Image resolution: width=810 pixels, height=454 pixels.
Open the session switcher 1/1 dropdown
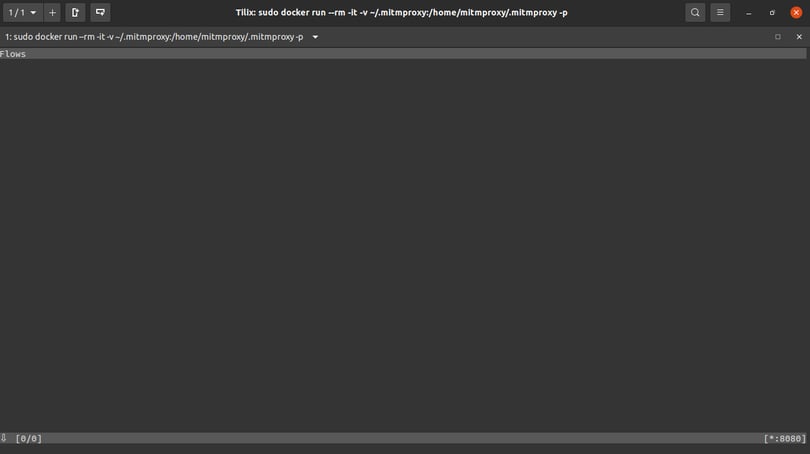22,12
